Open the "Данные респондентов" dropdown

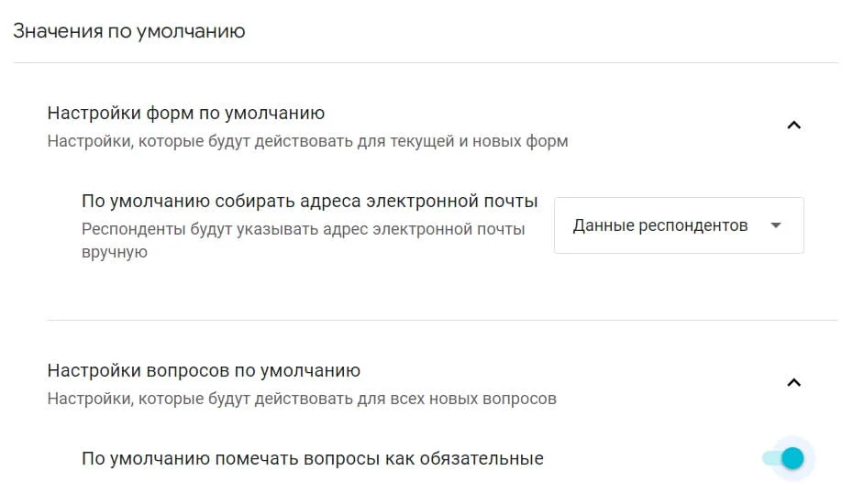click(x=679, y=225)
